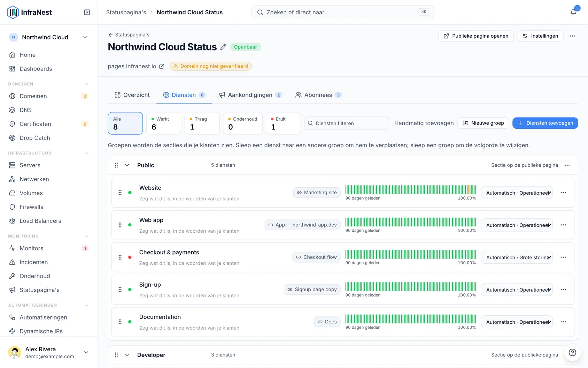588x368 pixels.
Task: Click the Diensten toevoegen button
Action: click(x=545, y=123)
